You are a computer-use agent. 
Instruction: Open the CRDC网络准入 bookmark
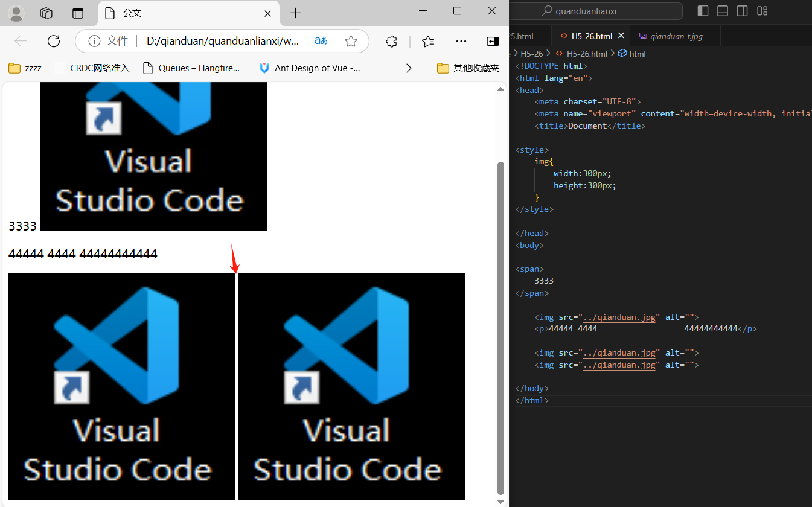[92, 68]
